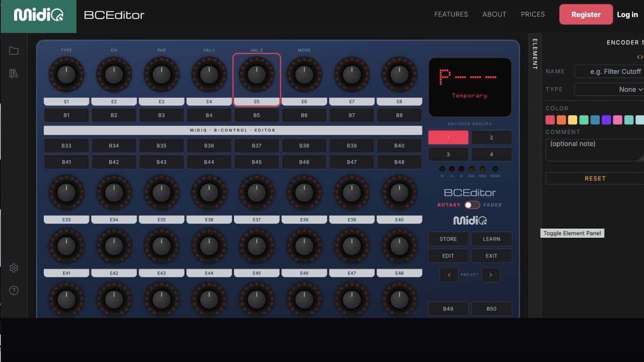Select encoder group 2

[492, 138]
